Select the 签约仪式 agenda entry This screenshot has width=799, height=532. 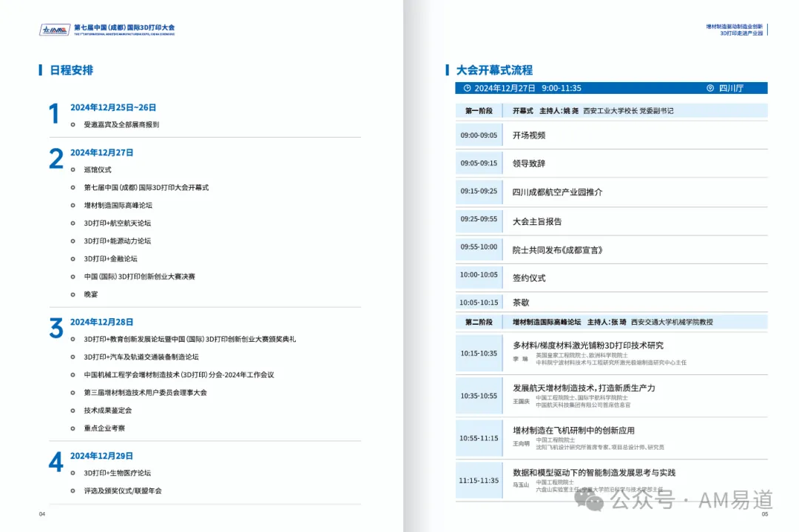pyautogui.click(x=529, y=278)
